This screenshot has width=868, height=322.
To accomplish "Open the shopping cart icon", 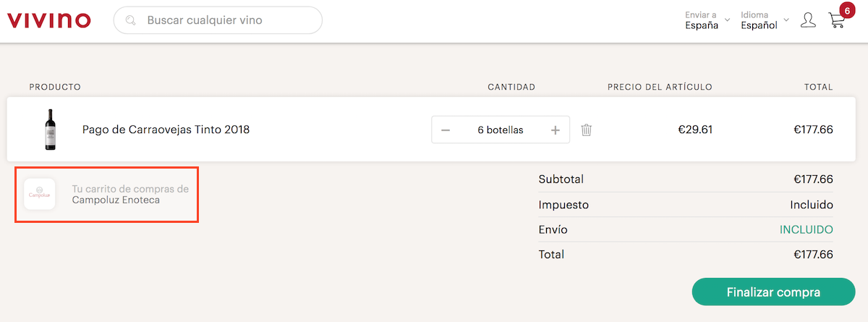I will (x=836, y=21).
